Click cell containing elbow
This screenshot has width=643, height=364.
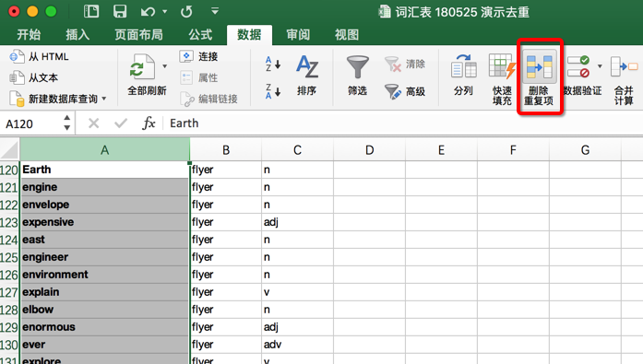point(105,310)
